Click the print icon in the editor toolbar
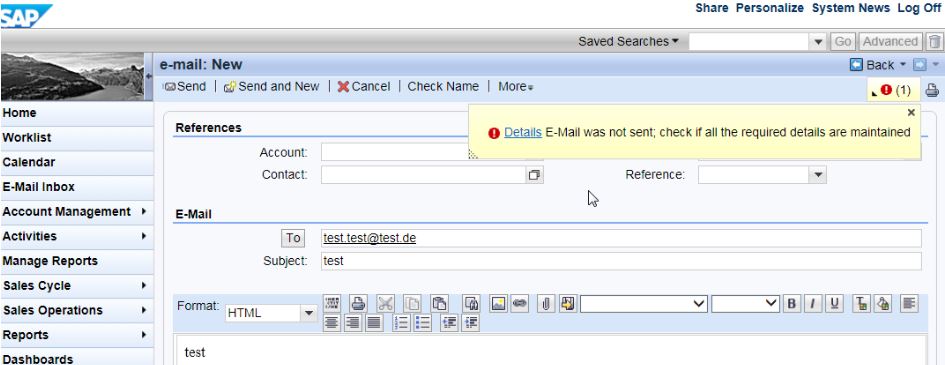This screenshot has width=945, height=365. [x=359, y=304]
